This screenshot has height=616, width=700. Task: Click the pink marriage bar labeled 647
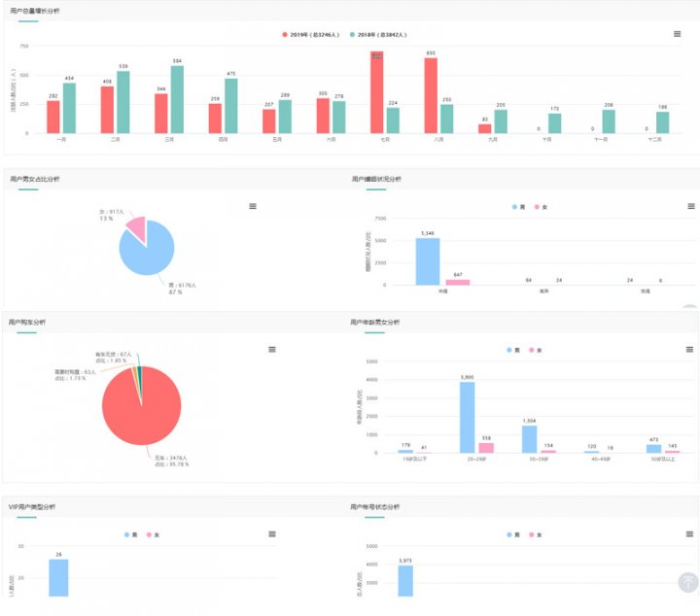[x=458, y=283]
